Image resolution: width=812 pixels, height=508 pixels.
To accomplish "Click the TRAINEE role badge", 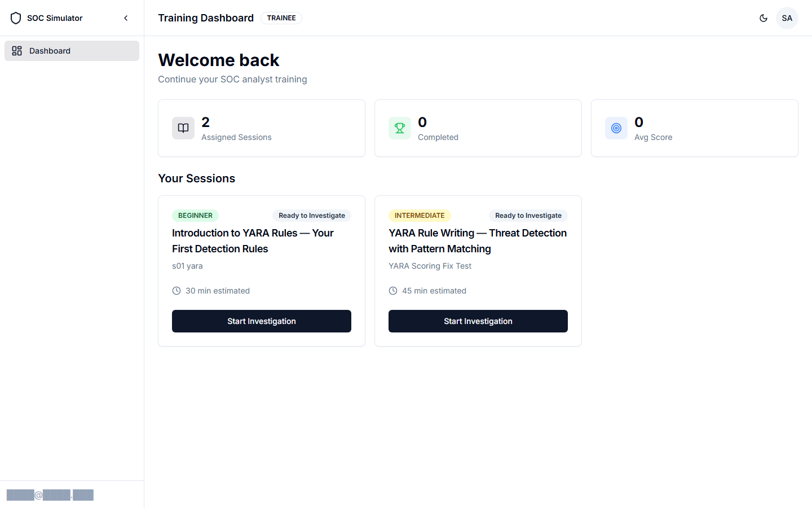I will tap(281, 17).
